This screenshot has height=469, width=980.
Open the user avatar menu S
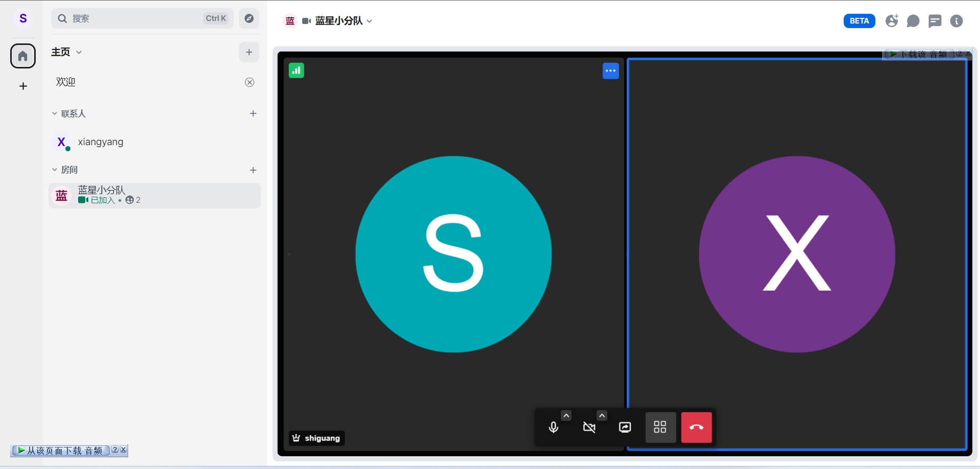[23, 18]
